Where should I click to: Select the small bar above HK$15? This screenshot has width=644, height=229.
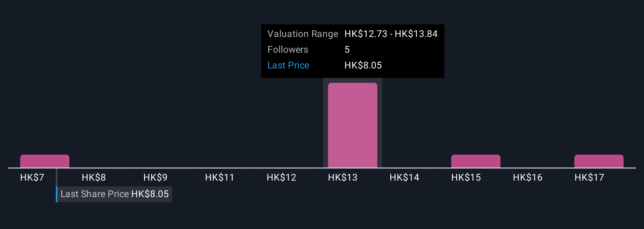pyautogui.click(x=476, y=161)
